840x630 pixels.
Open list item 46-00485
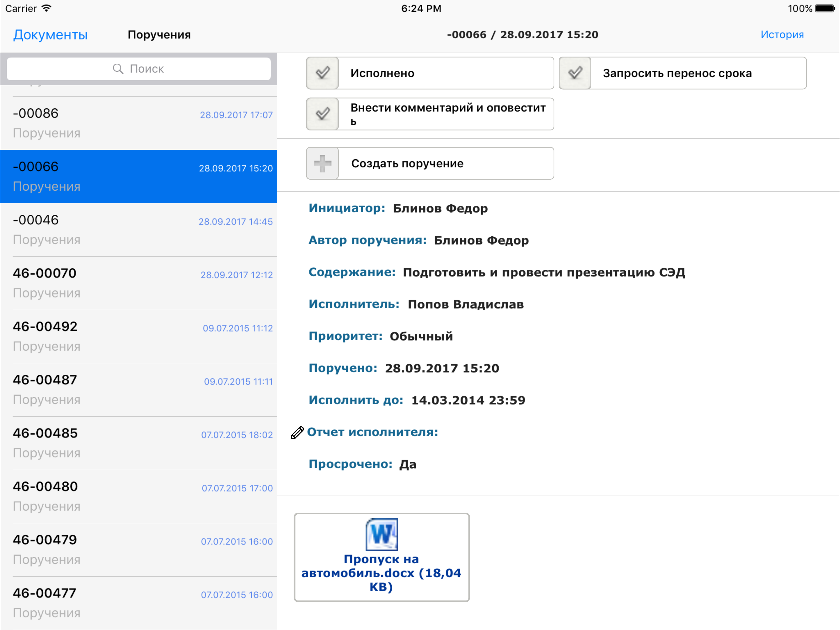(x=139, y=443)
